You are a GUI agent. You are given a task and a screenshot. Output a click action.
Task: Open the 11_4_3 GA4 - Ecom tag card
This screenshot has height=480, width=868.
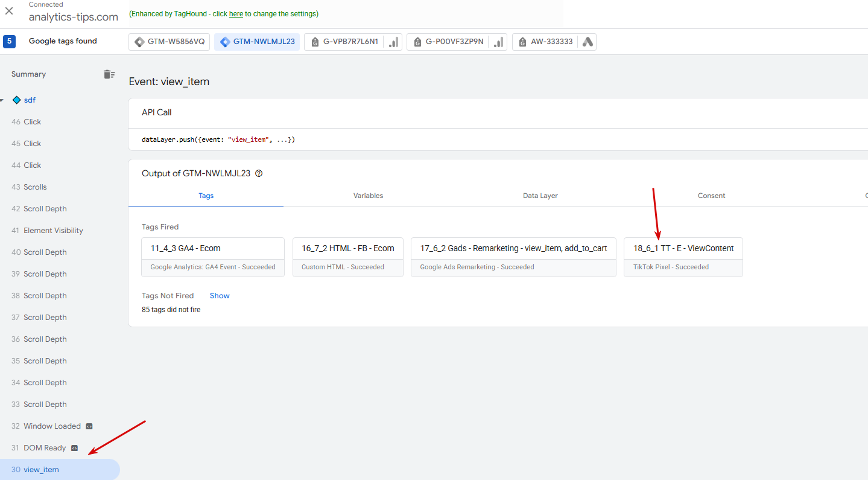pyautogui.click(x=213, y=257)
